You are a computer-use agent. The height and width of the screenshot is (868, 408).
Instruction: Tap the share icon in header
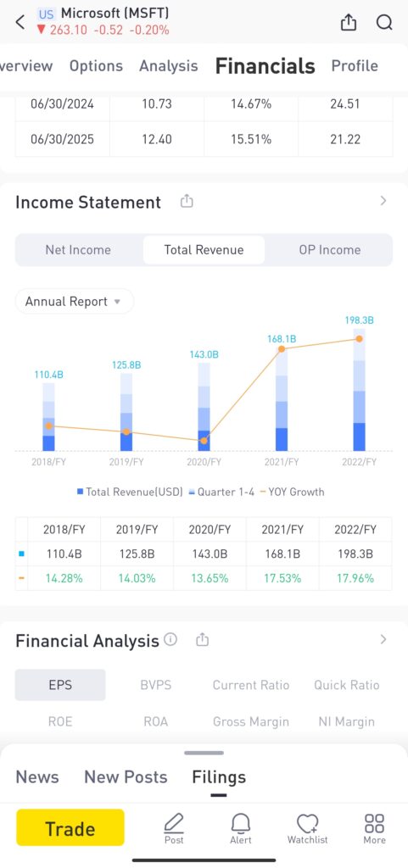[x=349, y=22]
